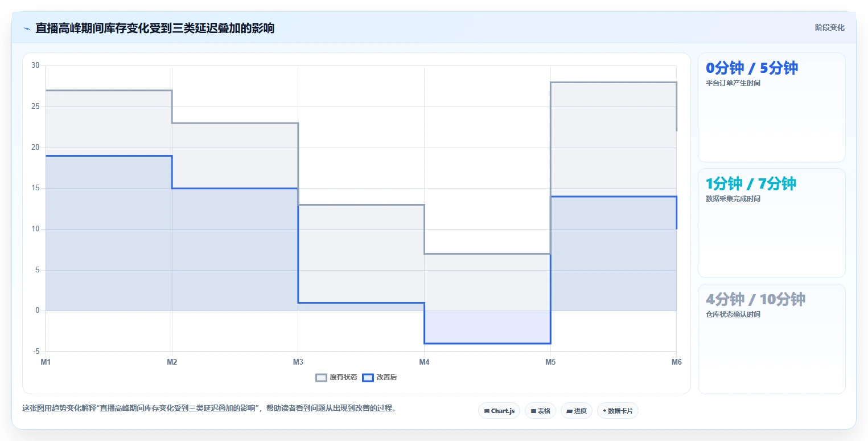The width and height of the screenshot is (868, 441).
Task: Click the 数据采集完成时间 card label
Action: [x=733, y=199]
